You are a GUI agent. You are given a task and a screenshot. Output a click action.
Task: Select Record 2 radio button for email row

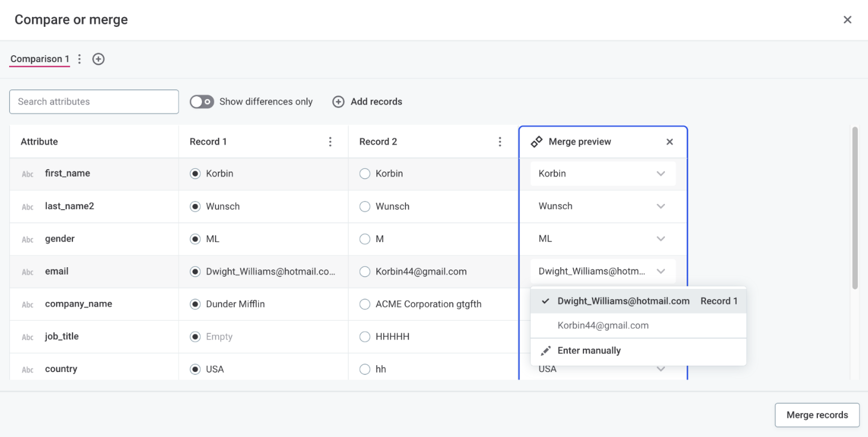point(364,271)
